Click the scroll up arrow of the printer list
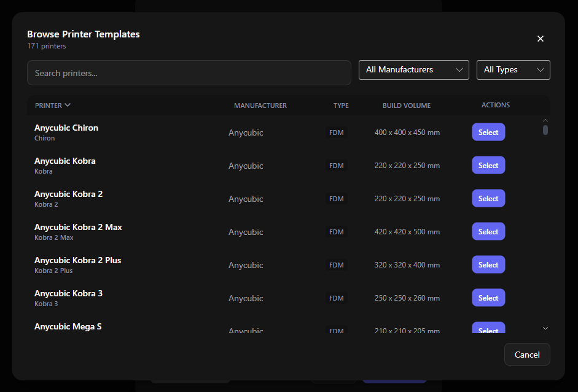The image size is (578, 392). click(x=545, y=120)
